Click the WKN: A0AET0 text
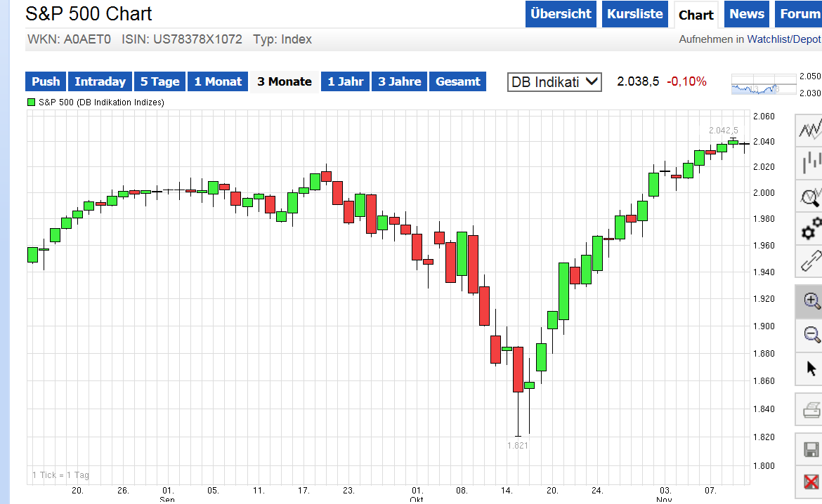The height and width of the screenshot is (504, 822). coord(69,39)
